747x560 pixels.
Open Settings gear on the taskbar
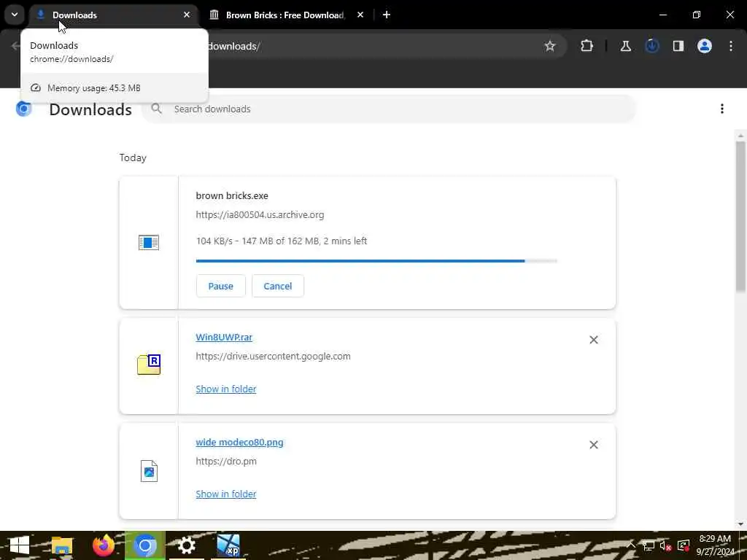coord(186,545)
